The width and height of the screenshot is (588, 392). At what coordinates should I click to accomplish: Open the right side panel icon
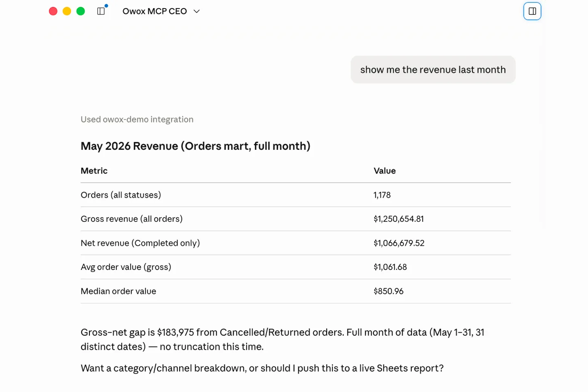tap(532, 11)
